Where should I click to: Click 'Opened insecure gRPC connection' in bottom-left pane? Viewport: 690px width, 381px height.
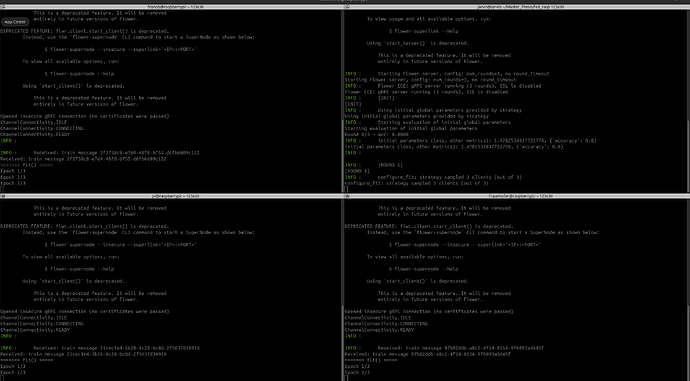click(x=84, y=311)
